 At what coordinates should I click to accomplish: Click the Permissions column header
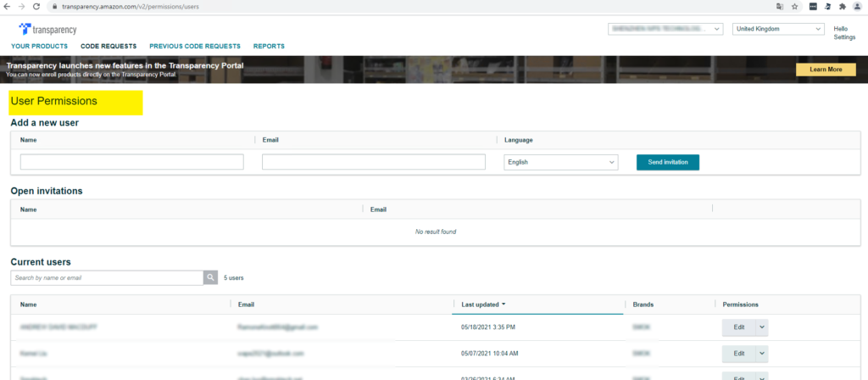coord(740,305)
